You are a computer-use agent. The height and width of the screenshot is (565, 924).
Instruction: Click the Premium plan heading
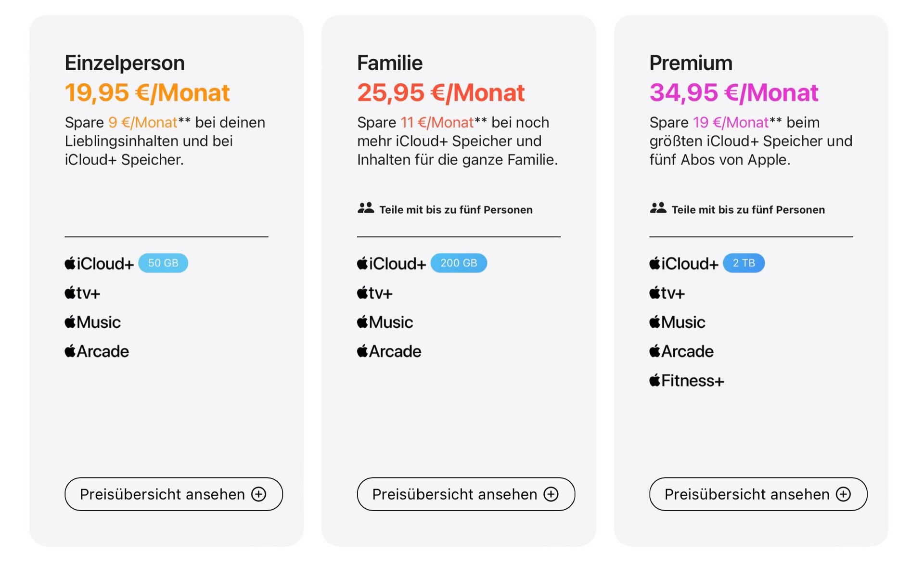click(691, 63)
